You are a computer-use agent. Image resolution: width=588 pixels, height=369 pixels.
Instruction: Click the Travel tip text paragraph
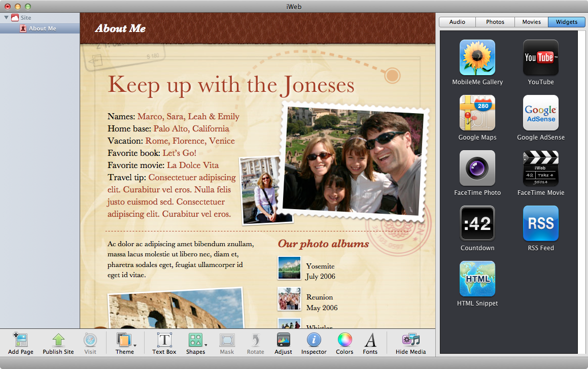point(172,195)
